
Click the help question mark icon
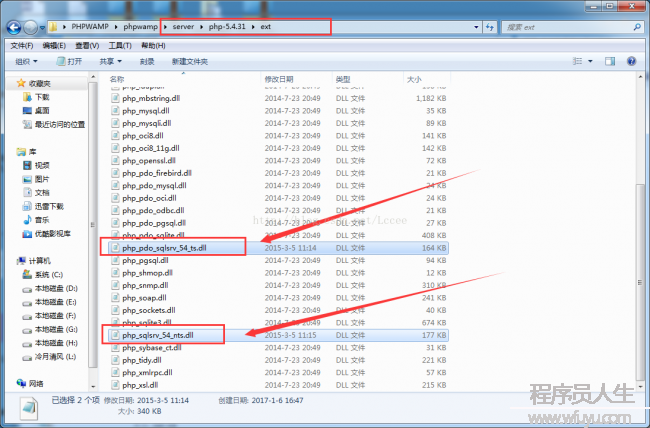tap(631, 61)
